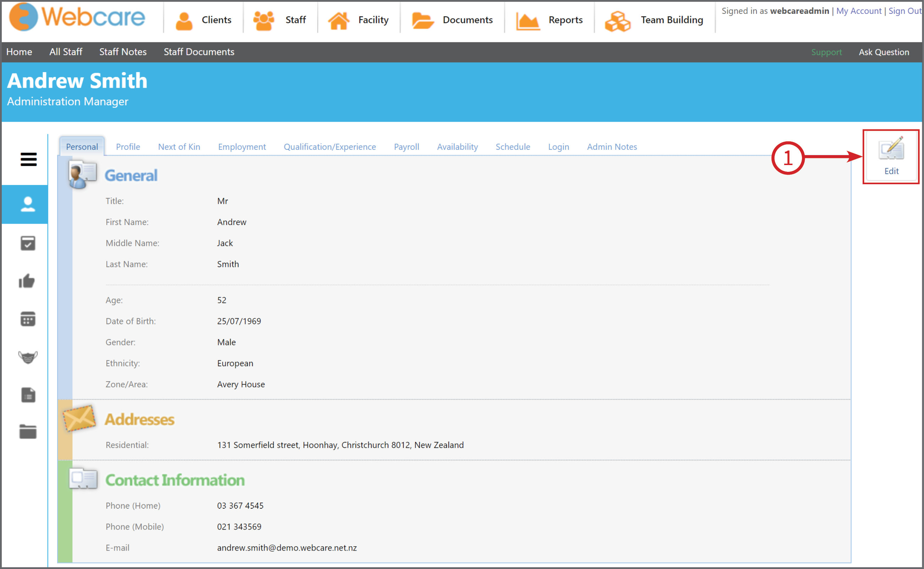Open the document notes sidebar icon
The image size is (924, 569).
tap(28, 395)
